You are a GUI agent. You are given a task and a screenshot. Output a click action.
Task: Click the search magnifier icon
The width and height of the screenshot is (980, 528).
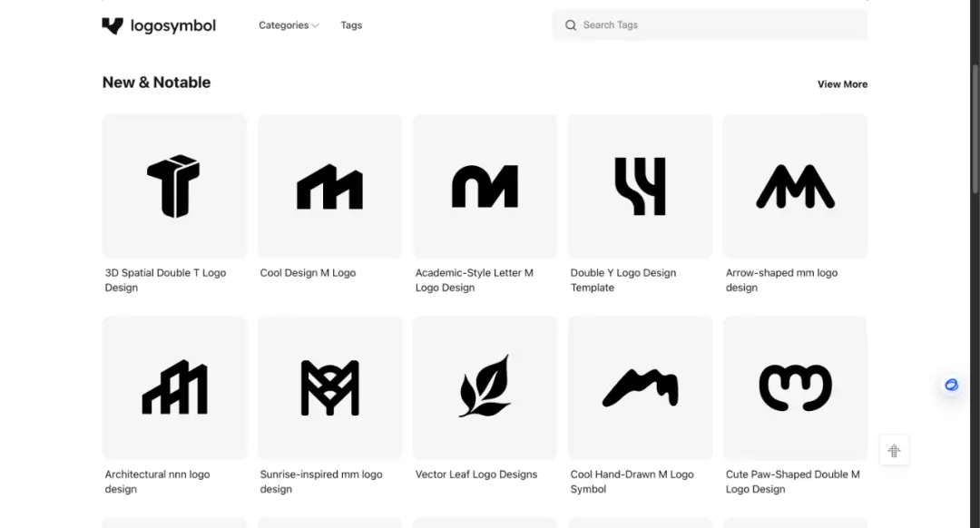click(x=571, y=25)
